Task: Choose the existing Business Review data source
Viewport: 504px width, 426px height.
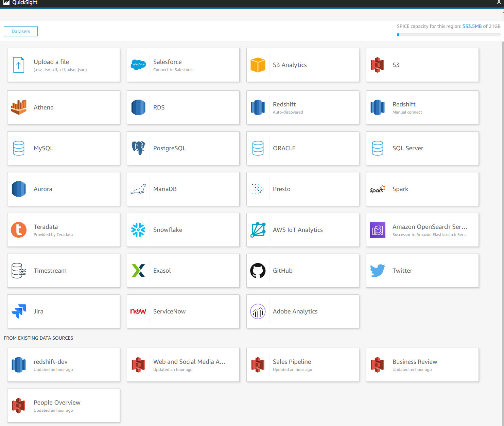Action: pos(422,365)
